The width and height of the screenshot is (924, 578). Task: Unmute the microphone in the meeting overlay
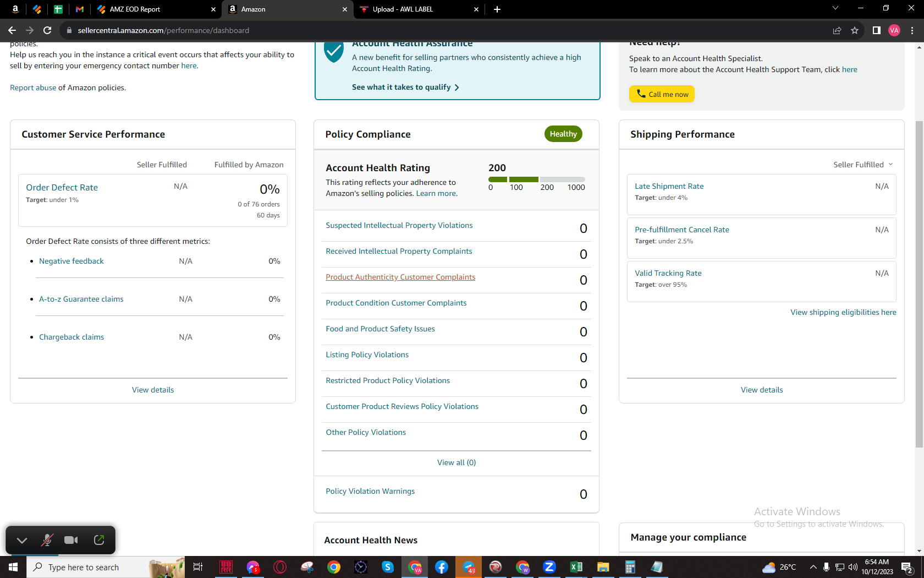[x=47, y=540]
